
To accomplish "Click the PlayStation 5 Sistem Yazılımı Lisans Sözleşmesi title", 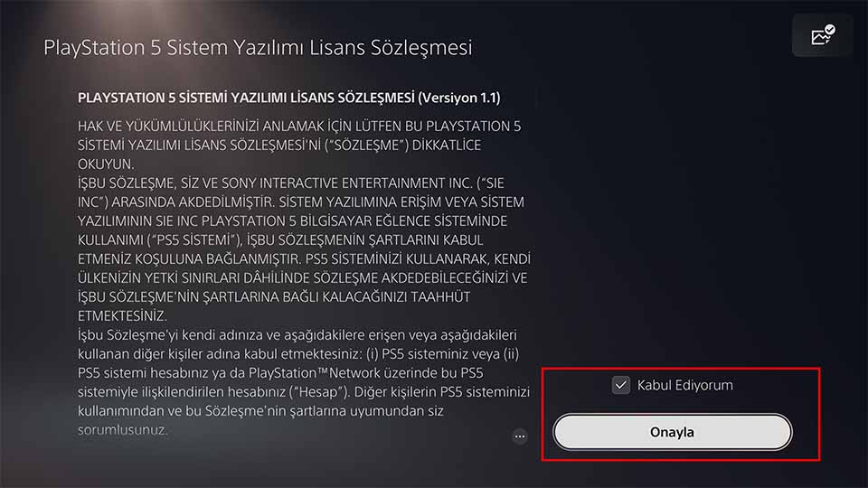I will pyautogui.click(x=258, y=48).
